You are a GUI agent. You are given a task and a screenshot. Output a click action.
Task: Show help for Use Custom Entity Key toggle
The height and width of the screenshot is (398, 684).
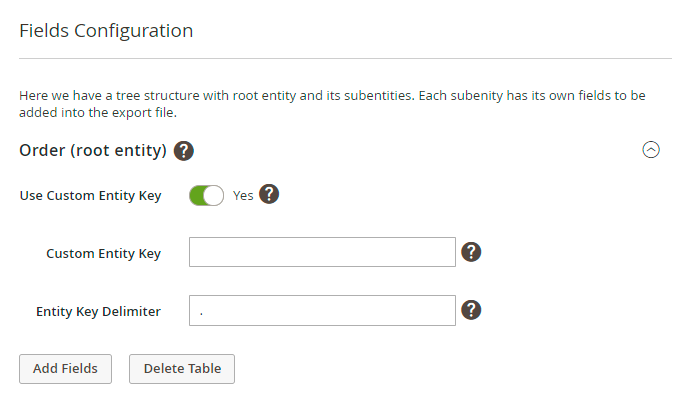269,194
